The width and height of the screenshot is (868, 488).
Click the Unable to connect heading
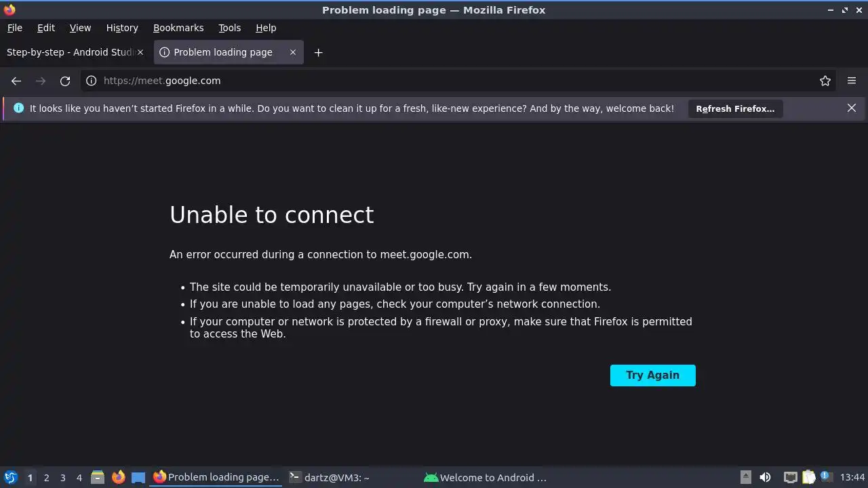click(271, 215)
